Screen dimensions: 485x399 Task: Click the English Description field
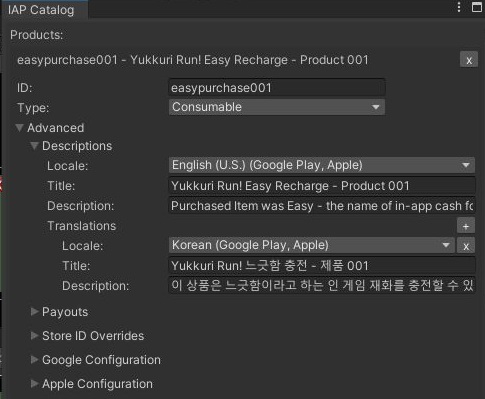[322, 206]
